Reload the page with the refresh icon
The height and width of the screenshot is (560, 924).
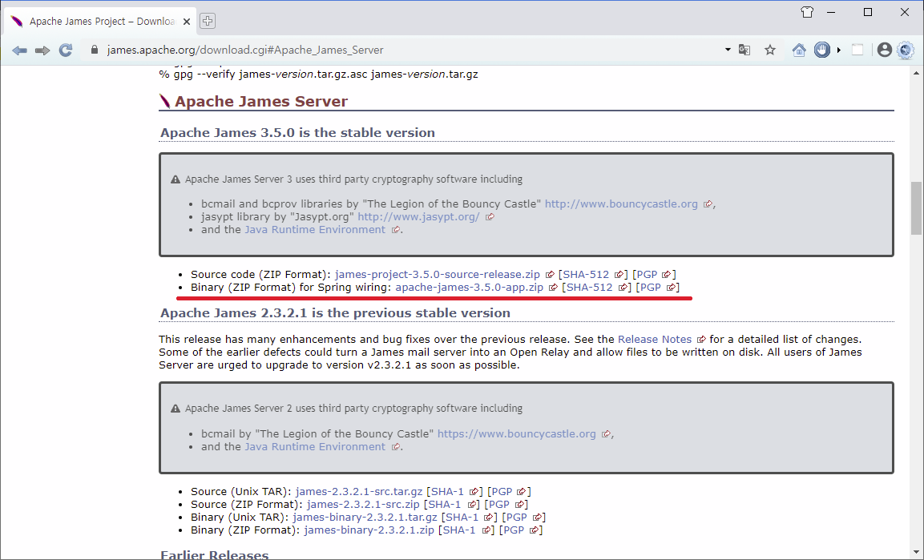[66, 50]
